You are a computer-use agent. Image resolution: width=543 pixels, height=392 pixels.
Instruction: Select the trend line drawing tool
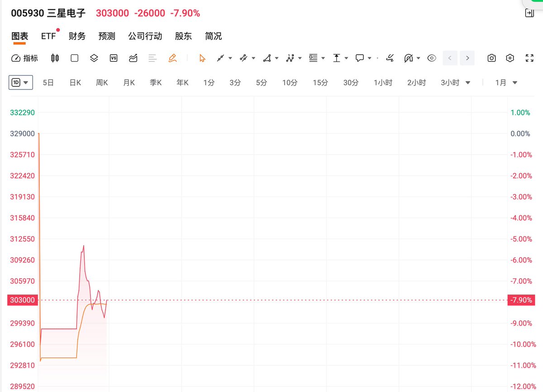click(220, 58)
